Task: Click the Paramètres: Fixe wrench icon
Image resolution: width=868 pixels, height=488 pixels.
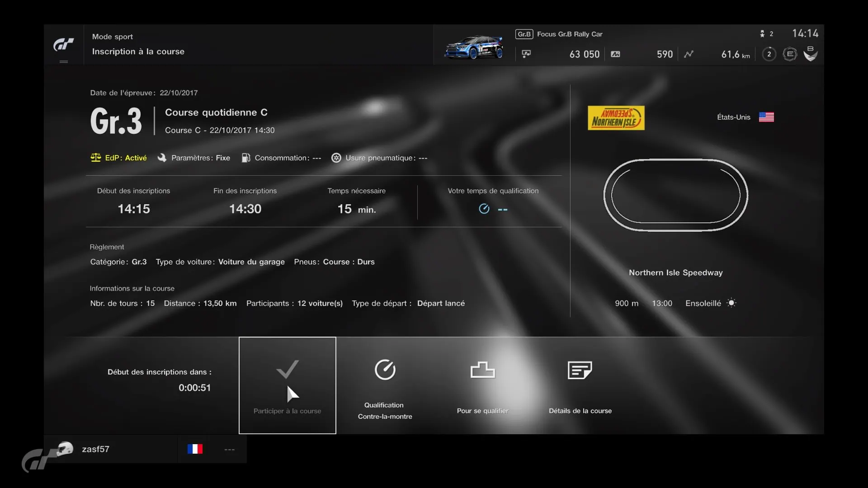Action: pyautogui.click(x=162, y=158)
